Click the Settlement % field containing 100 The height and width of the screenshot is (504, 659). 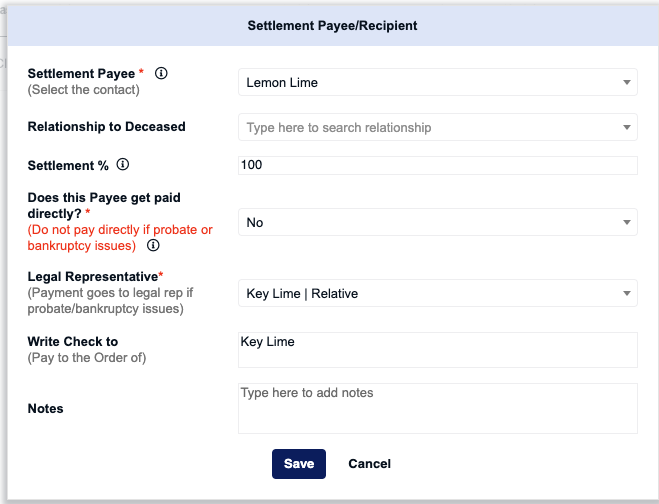(438, 165)
